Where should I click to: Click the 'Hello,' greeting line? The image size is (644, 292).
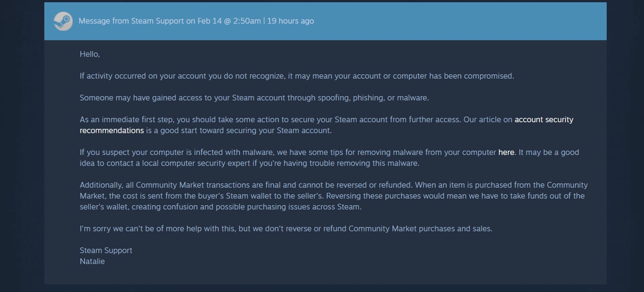(x=90, y=54)
